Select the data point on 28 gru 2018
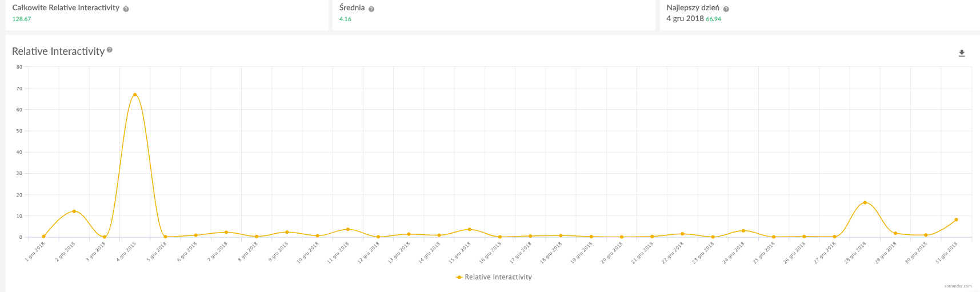Viewport: 980px width, 292px height. (x=865, y=203)
